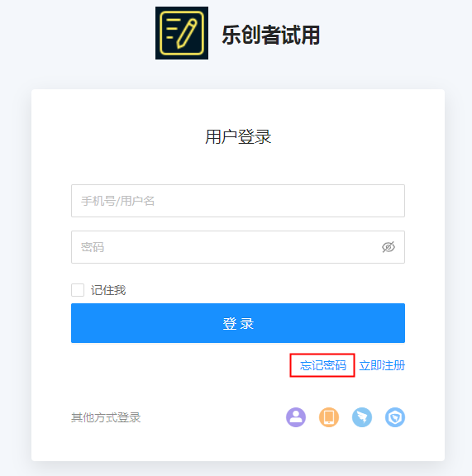Click the 用户登录 heading
The height and width of the screenshot is (476, 472).
(x=238, y=136)
